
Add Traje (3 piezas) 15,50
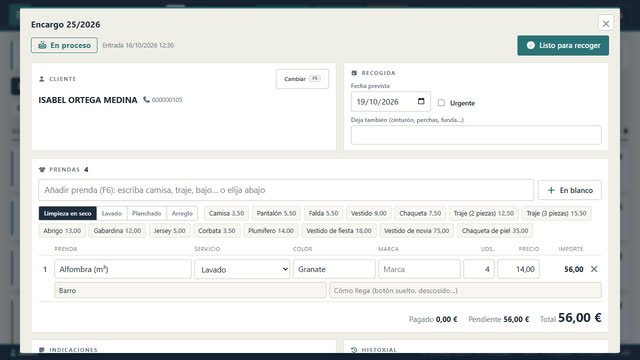[556, 213]
